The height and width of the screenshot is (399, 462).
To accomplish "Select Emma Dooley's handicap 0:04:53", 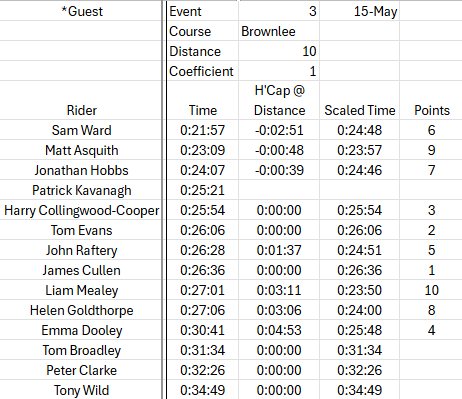I will coord(279,330).
